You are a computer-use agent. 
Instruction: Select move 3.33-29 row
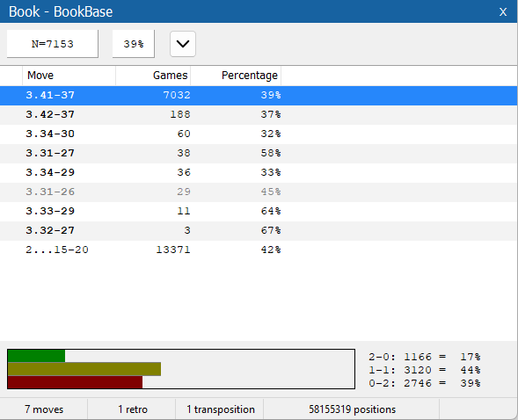(259, 211)
